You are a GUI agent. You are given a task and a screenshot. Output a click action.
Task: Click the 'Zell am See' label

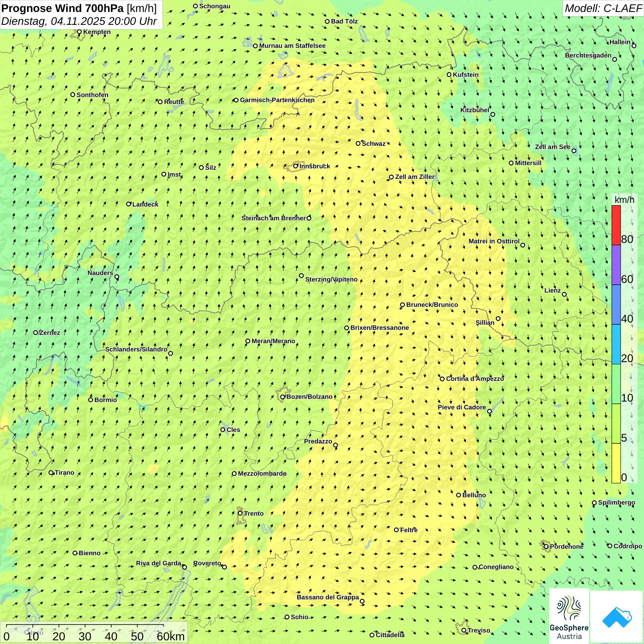pyautogui.click(x=552, y=147)
